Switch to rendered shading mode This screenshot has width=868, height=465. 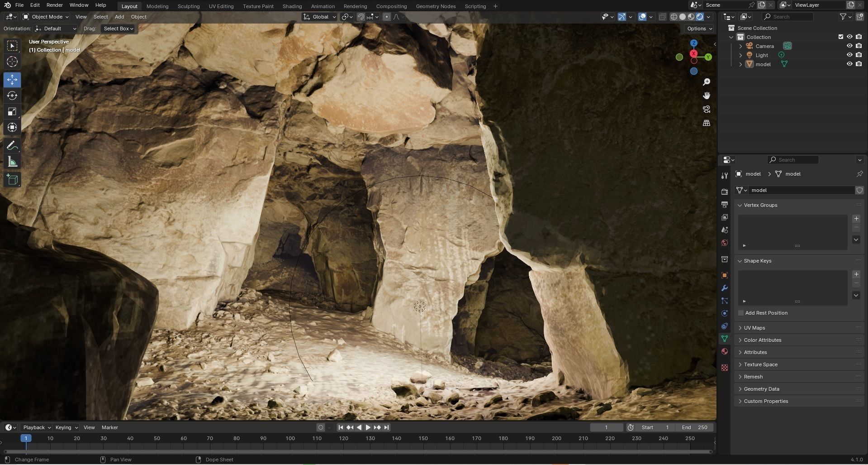[700, 17]
